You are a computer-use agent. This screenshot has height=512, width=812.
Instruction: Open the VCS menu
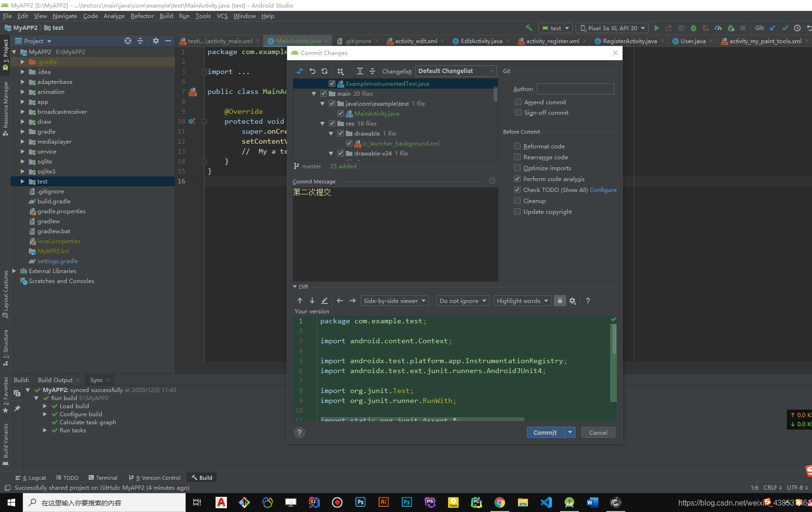(x=222, y=16)
